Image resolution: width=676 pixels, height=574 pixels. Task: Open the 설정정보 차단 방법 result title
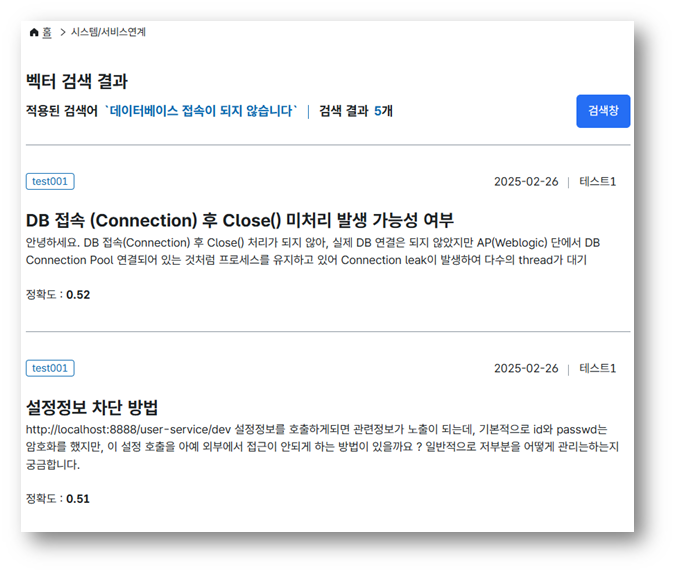(x=92, y=407)
